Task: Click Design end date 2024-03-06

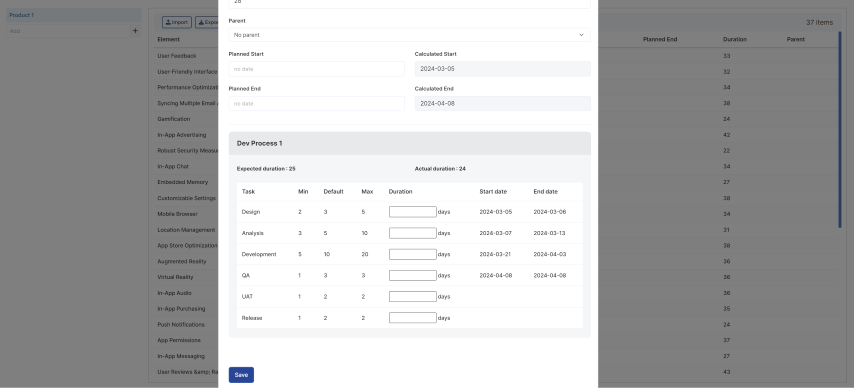Action: (x=550, y=212)
